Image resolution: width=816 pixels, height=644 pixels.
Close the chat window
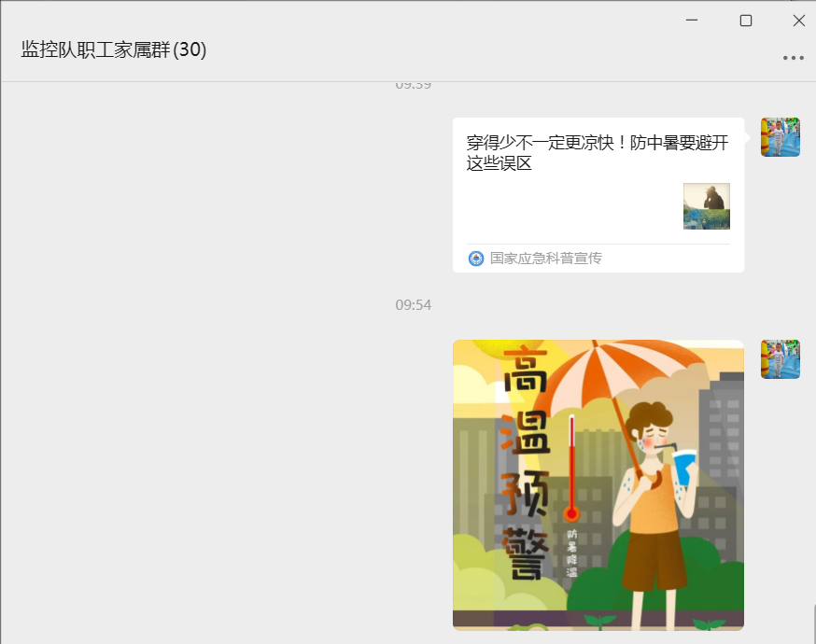(x=798, y=20)
